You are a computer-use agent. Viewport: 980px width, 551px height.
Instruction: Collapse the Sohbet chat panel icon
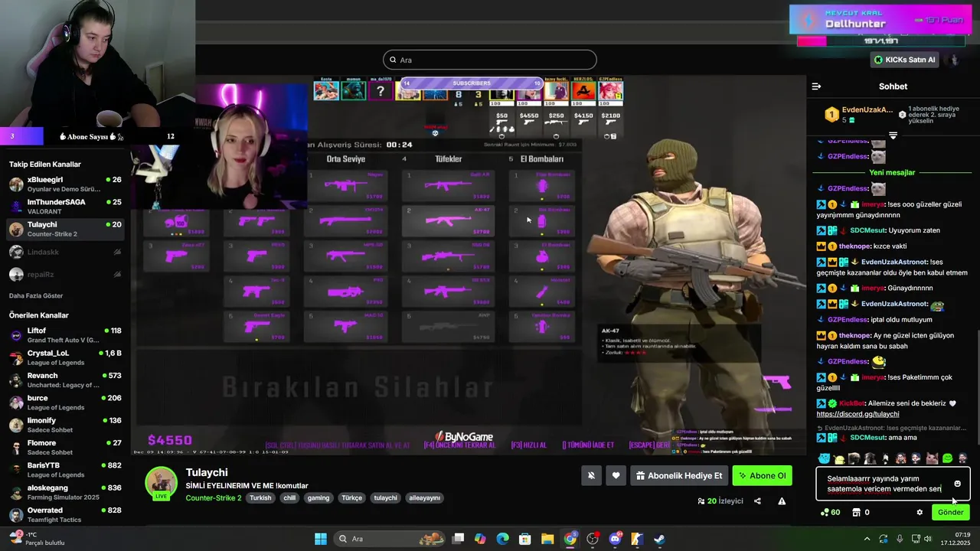[816, 86]
